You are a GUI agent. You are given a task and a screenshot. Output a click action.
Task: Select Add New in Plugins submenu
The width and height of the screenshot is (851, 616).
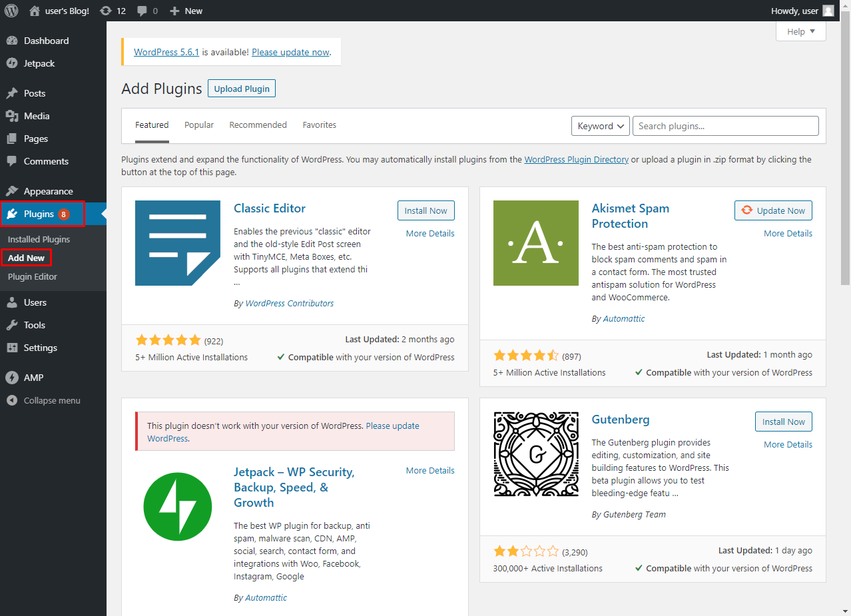pos(27,258)
